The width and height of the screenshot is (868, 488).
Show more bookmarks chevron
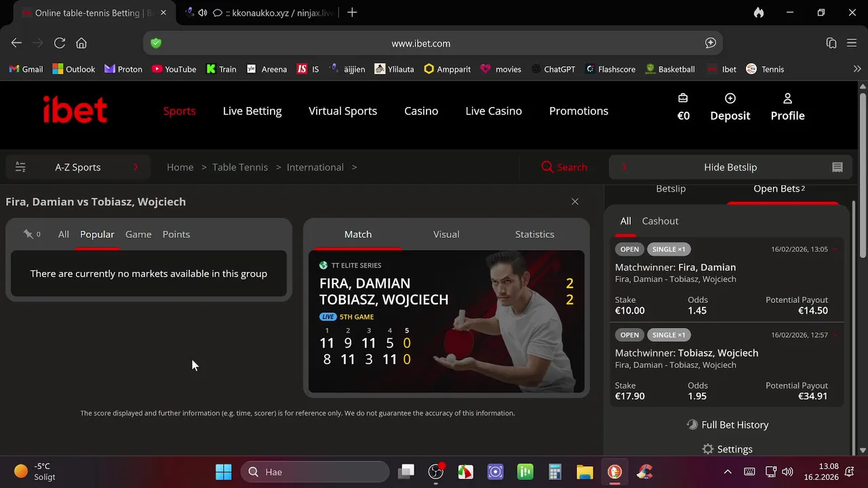pyautogui.click(x=857, y=68)
